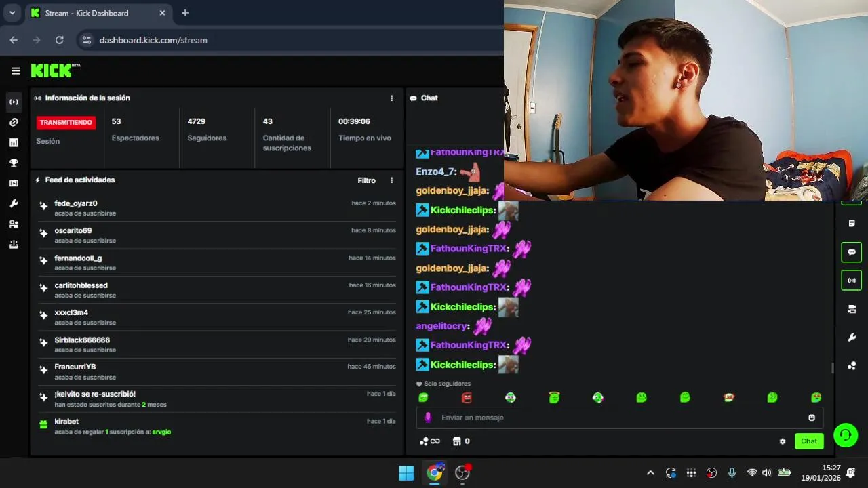Open the Kick hamburger menu
Image resolution: width=868 pixels, height=488 pixels.
tap(16, 70)
